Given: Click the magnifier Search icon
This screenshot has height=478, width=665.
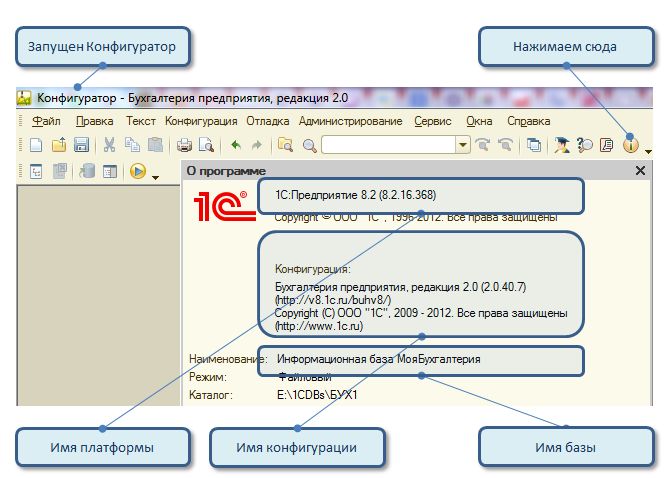Looking at the screenshot, I should coord(309,145).
